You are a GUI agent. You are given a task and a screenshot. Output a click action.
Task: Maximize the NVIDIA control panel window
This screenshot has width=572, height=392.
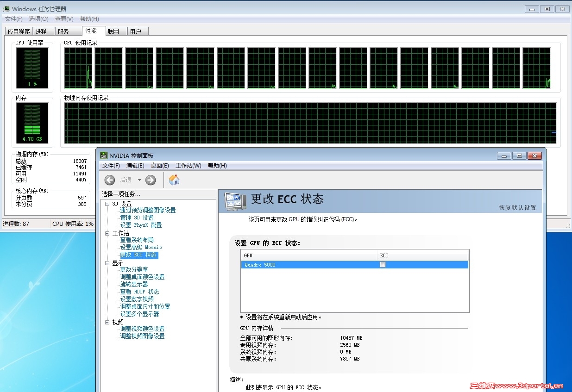coord(519,156)
